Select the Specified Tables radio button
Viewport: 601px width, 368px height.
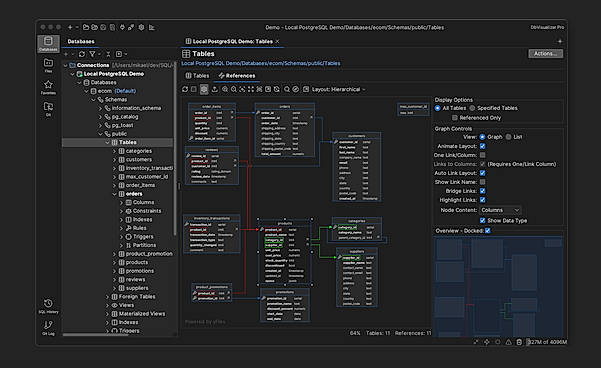click(472, 108)
